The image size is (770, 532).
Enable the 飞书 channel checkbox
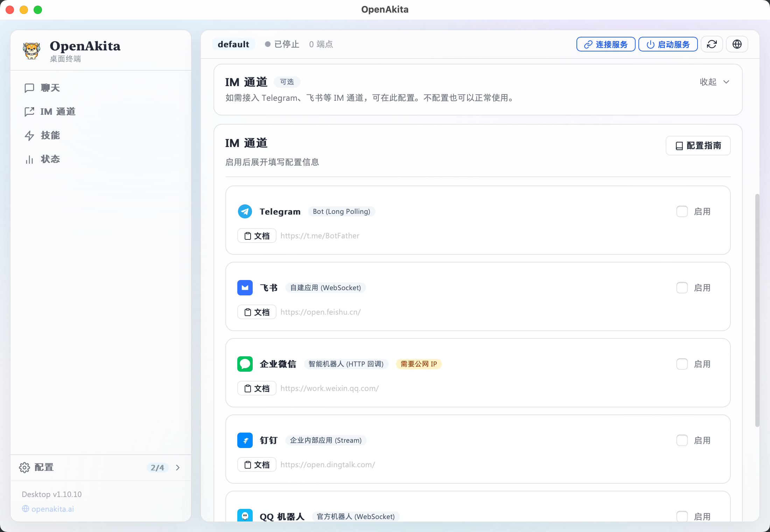pyautogui.click(x=682, y=288)
